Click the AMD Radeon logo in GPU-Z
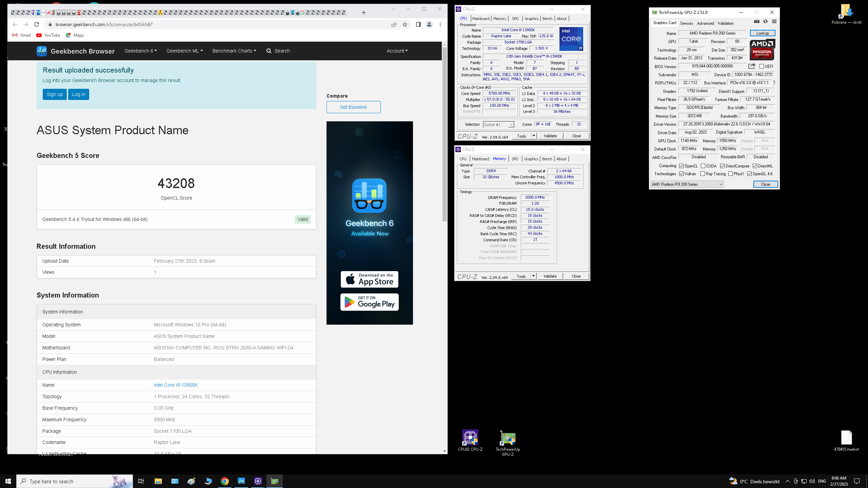The height and width of the screenshot is (488, 868). click(762, 49)
